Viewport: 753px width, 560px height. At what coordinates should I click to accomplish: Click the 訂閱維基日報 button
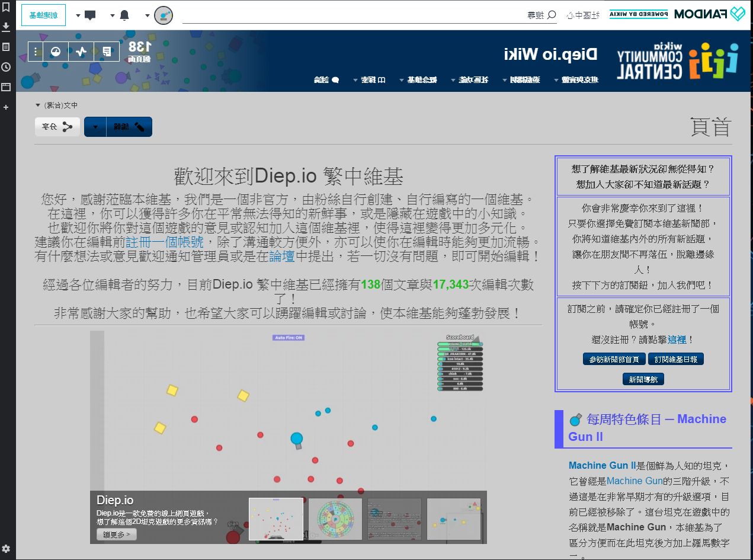[x=676, y=359]
